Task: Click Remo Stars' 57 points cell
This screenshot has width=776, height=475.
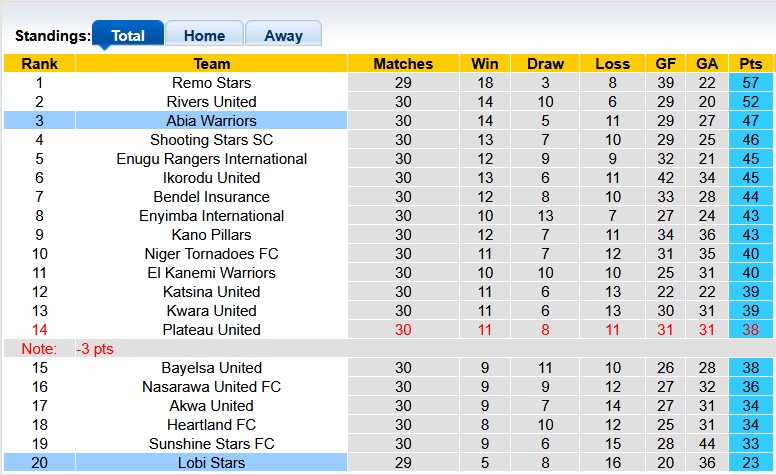Action: point(750,83)
